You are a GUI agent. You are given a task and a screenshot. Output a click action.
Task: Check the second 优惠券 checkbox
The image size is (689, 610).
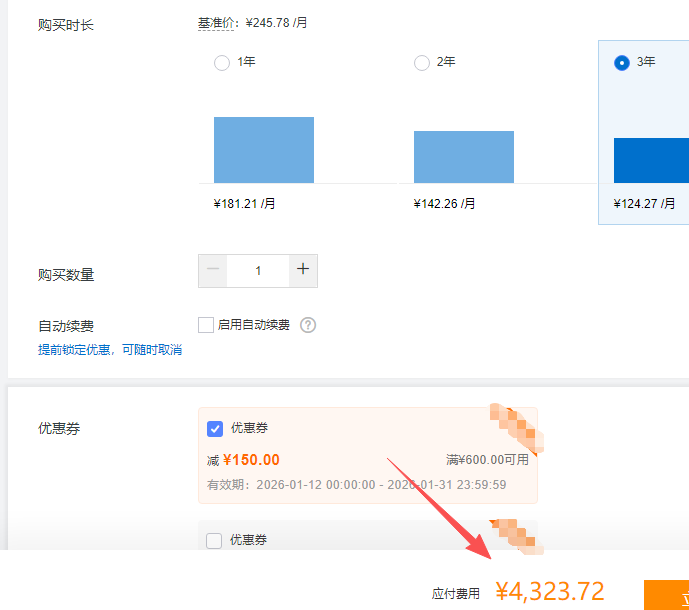point(214,541)
